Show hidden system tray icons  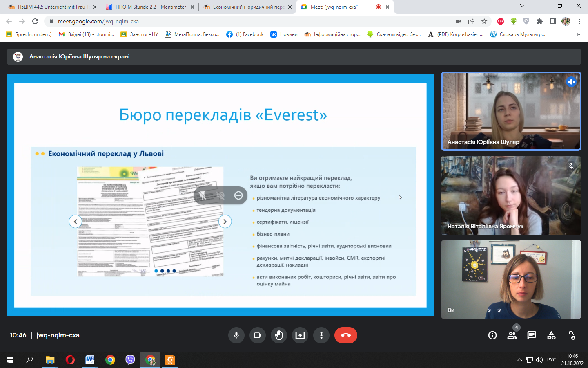520,360
